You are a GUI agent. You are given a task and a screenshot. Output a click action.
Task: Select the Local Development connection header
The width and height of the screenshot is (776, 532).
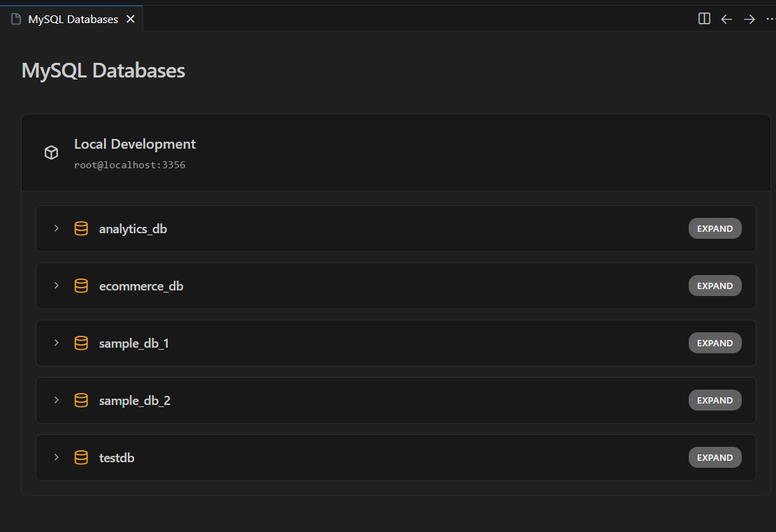[x=134, y=144]
